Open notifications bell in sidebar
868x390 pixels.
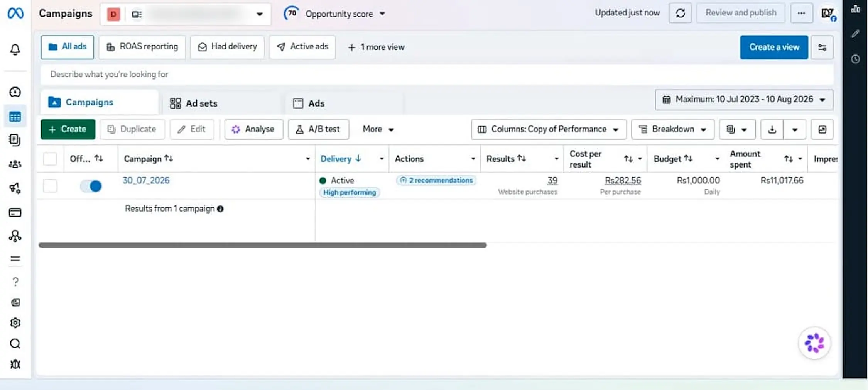[15, 49]
